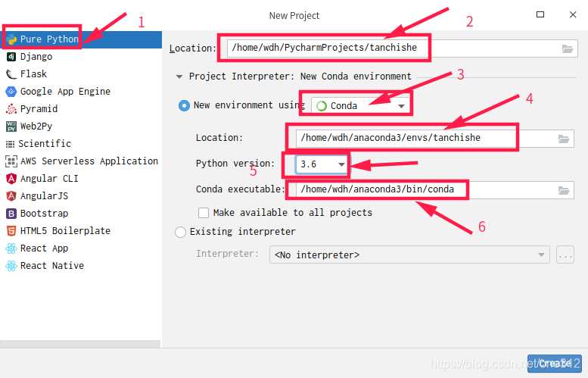The height and width of the screenshot is (378, 588).
Task: Close the New Project dialog
Action: pyautogui.click(x=573, y=14)
